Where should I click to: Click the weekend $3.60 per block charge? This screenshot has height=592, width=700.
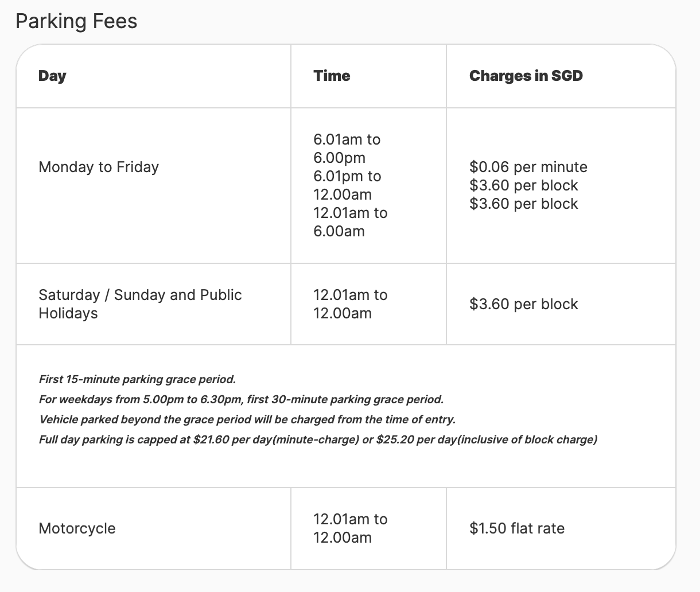click(x=524, y=304)
